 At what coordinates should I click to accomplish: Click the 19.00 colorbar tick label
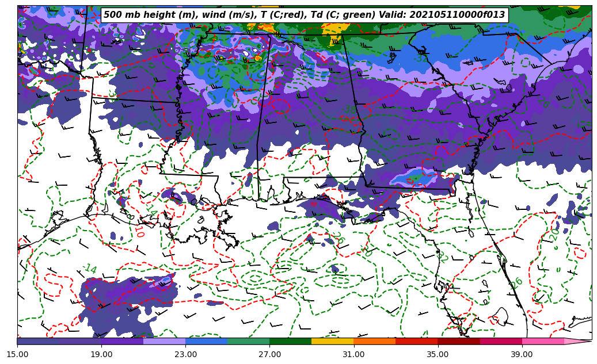pos(102,354)
